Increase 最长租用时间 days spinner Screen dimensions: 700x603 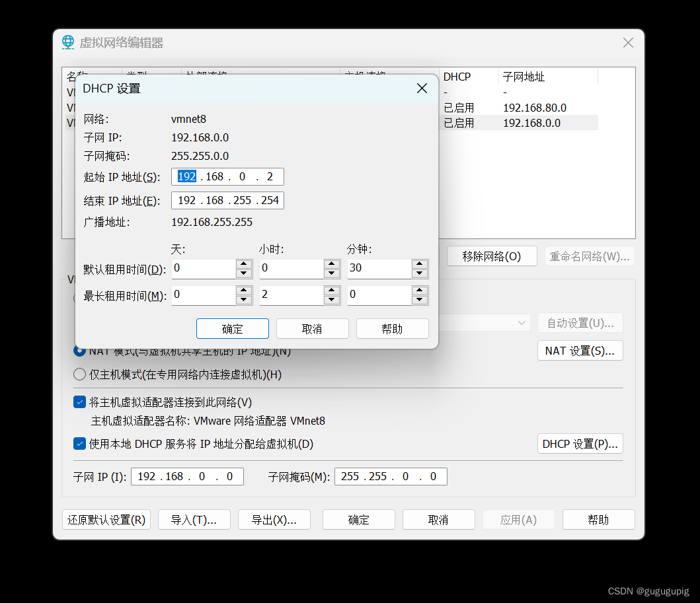[244, 291]
